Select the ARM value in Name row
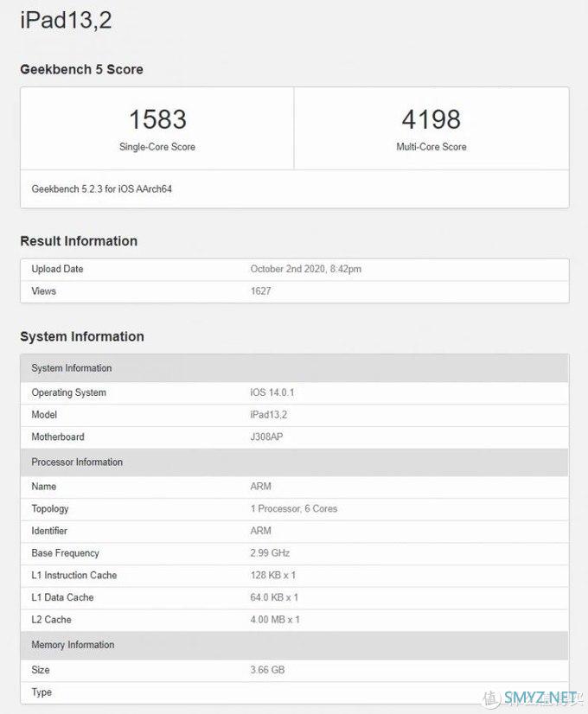The height and width of the screenshot is (714, 588). pos(260,487)
